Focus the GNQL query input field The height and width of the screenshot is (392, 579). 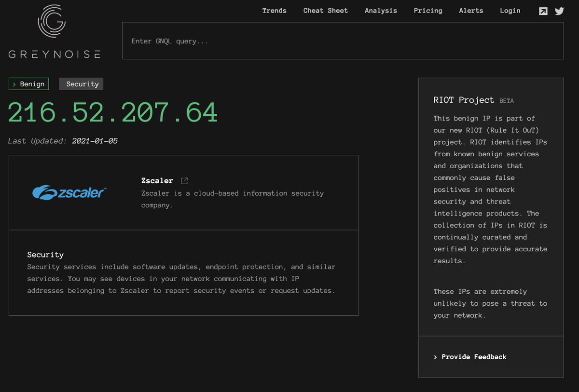pos(343,41)
